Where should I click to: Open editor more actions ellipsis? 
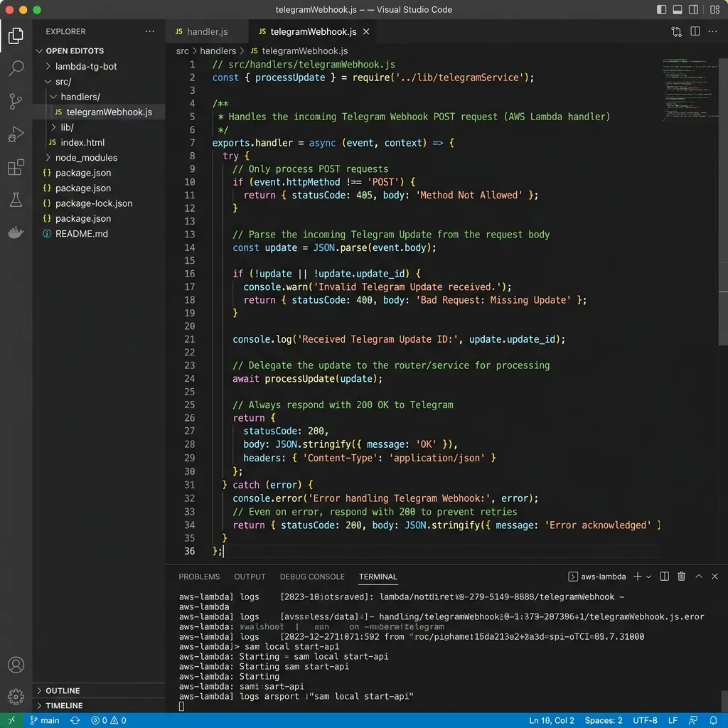[712, 31]
